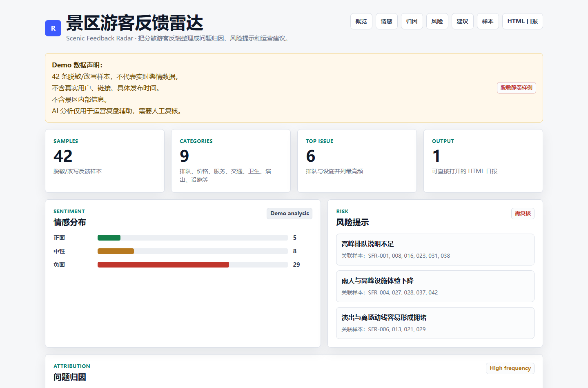Click the 景区游客反馈雷达 page title
This screenshot has height=388, width=588.
[x=135, y=23]
